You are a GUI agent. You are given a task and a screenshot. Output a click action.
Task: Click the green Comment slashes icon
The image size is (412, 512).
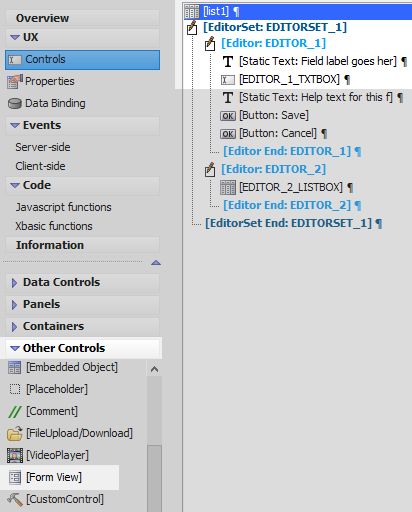(x=15, y=412)
